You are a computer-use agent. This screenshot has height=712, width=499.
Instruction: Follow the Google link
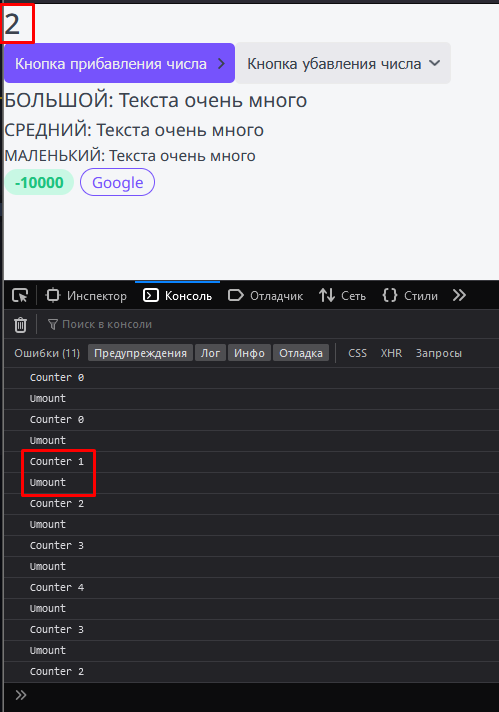point(118,182)
